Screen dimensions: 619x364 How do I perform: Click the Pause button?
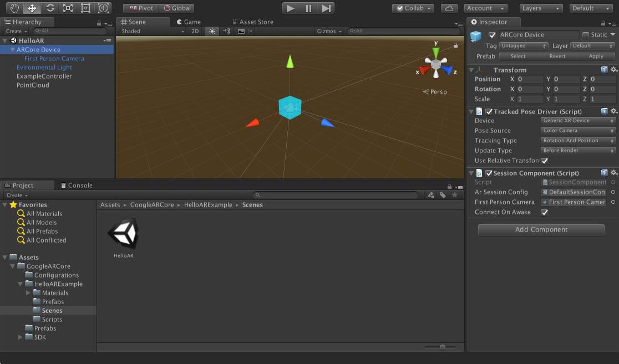pos(308,8)
